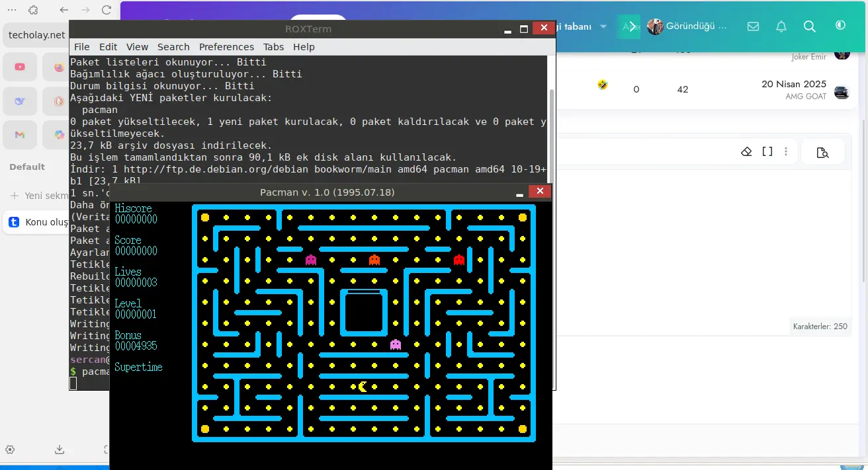Click the Joker Emir username

pyautogui.click(x=808, y=57)
